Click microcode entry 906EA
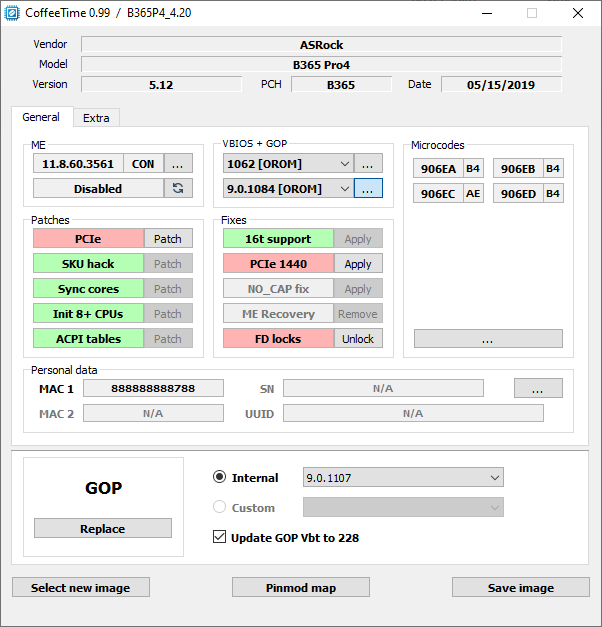 (x=438, y=169)
